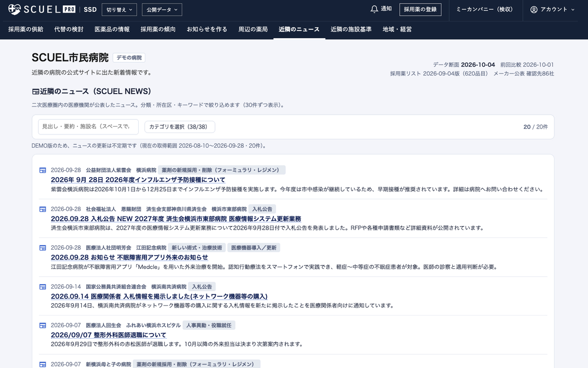Click news icon for インフルエンザ予防接種 row
Screen dimensions: 588x368
pyautogui.click(x=43, y=170)
